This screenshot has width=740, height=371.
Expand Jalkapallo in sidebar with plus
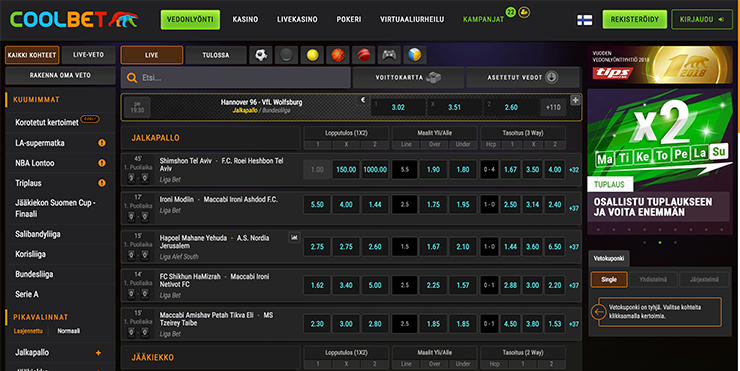98,353
